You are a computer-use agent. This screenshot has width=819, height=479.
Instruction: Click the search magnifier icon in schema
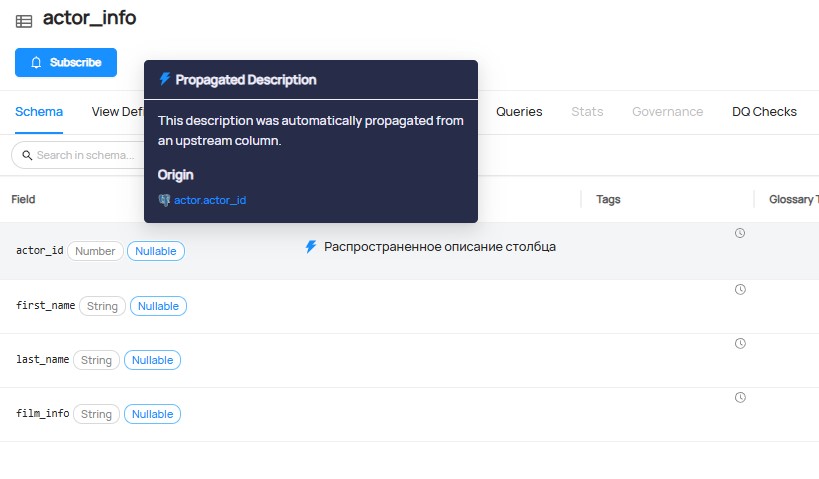(x=25, y=155)
